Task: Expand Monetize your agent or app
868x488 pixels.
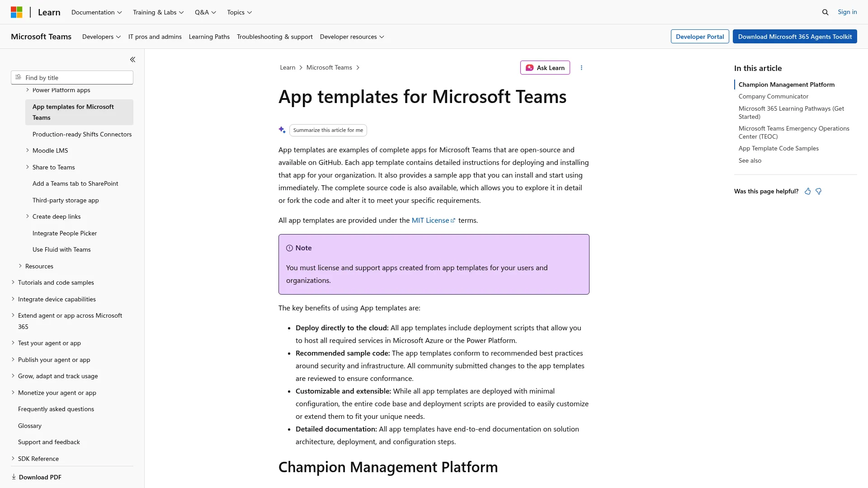Action: tap(13, 393)
